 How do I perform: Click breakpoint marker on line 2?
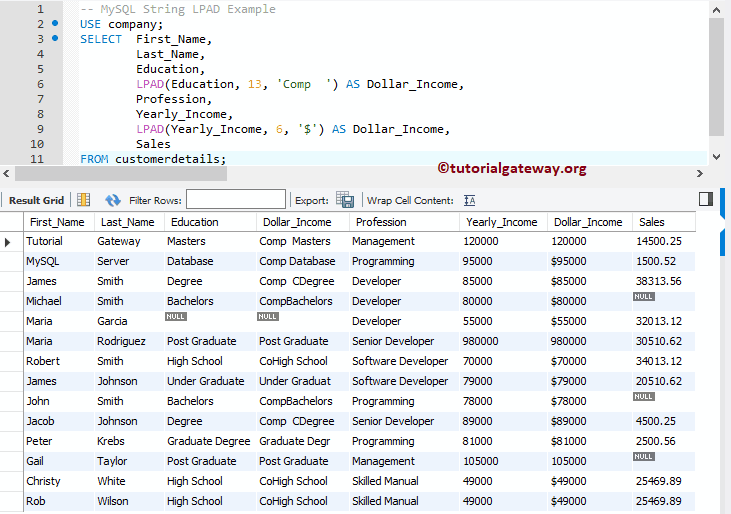click(x=55, y=23)
